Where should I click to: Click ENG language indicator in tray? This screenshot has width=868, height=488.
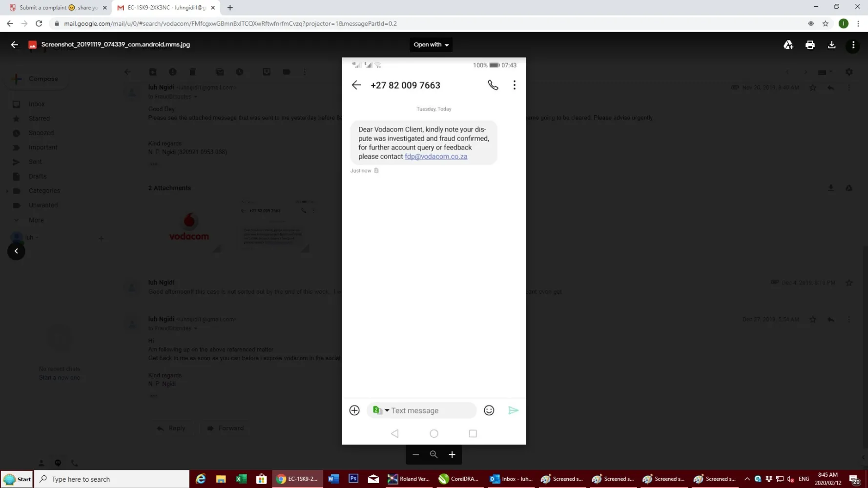[804, 479]
